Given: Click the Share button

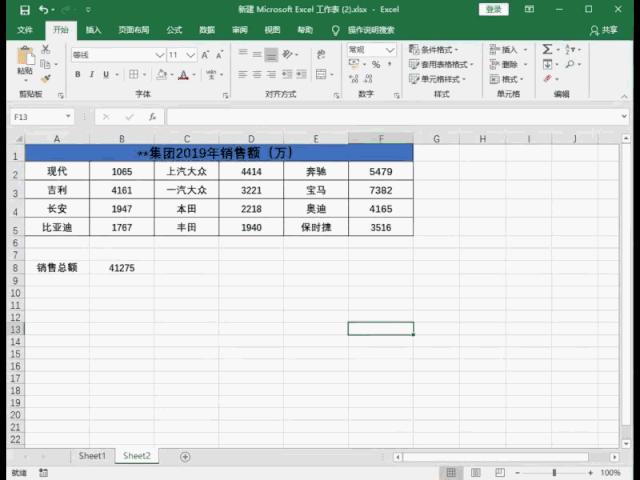Looking at the screenshot, I should 603,30.
